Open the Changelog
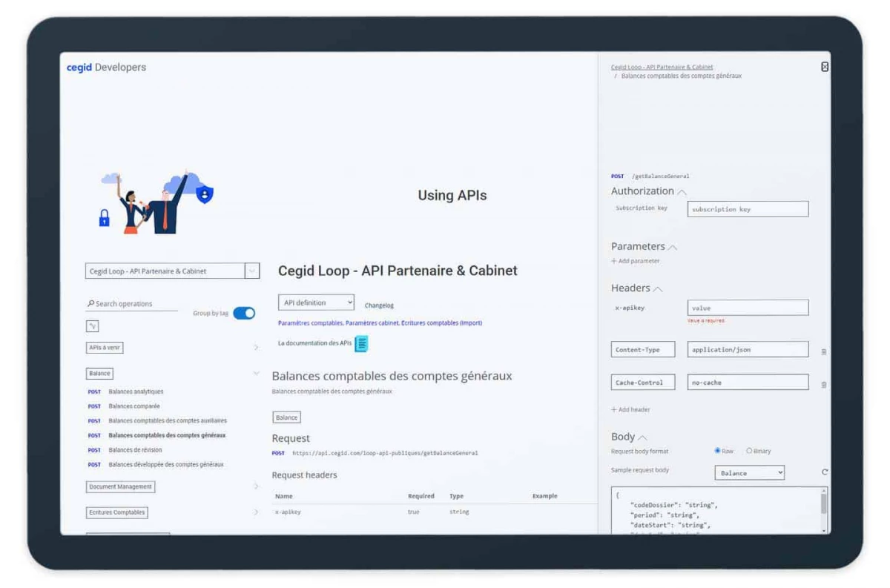Viewport: 890px width, 588px height. (380, 305)
